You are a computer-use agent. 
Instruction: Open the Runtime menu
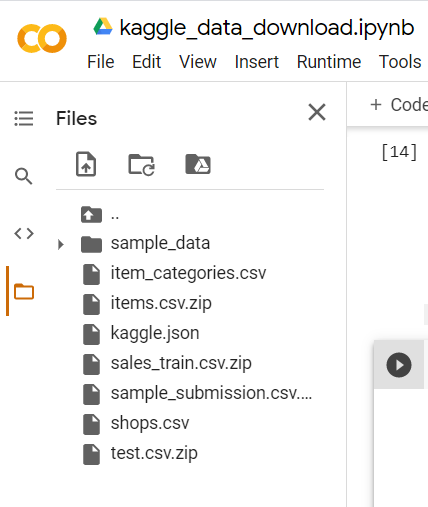coord(329,62)
